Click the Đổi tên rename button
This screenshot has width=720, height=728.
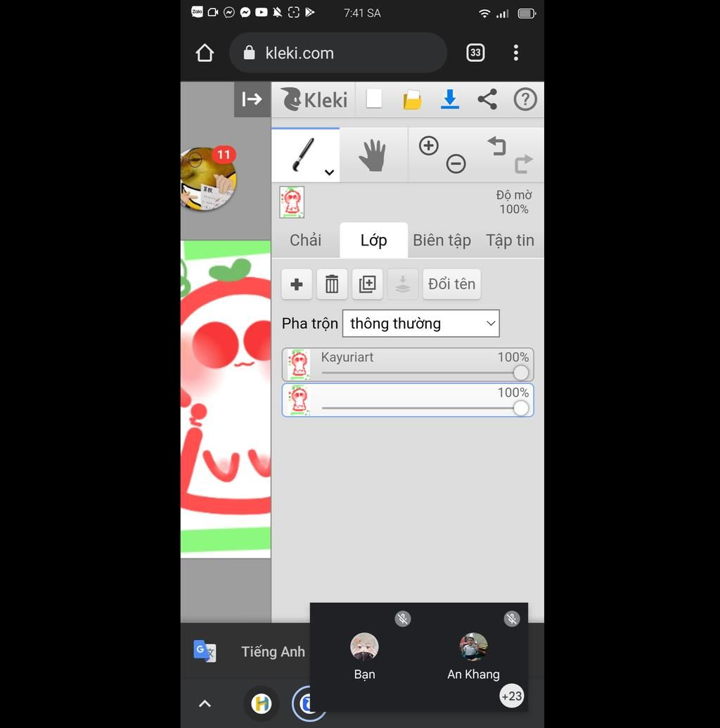451,284
